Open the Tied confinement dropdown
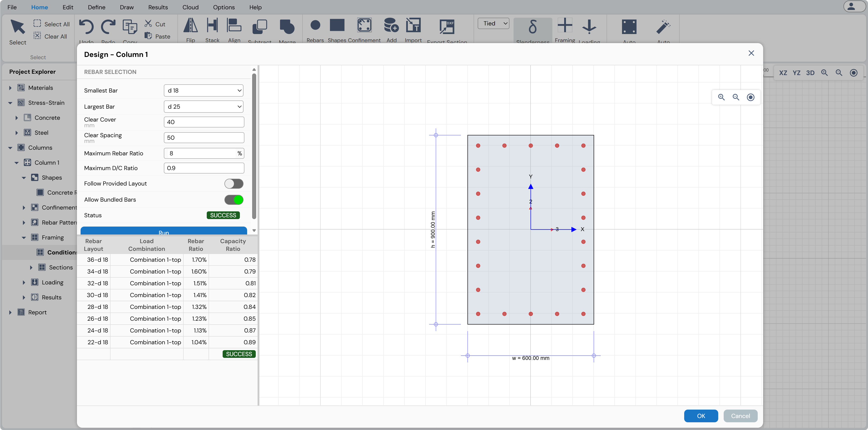The image size is (868, 430). click(493, 23)
